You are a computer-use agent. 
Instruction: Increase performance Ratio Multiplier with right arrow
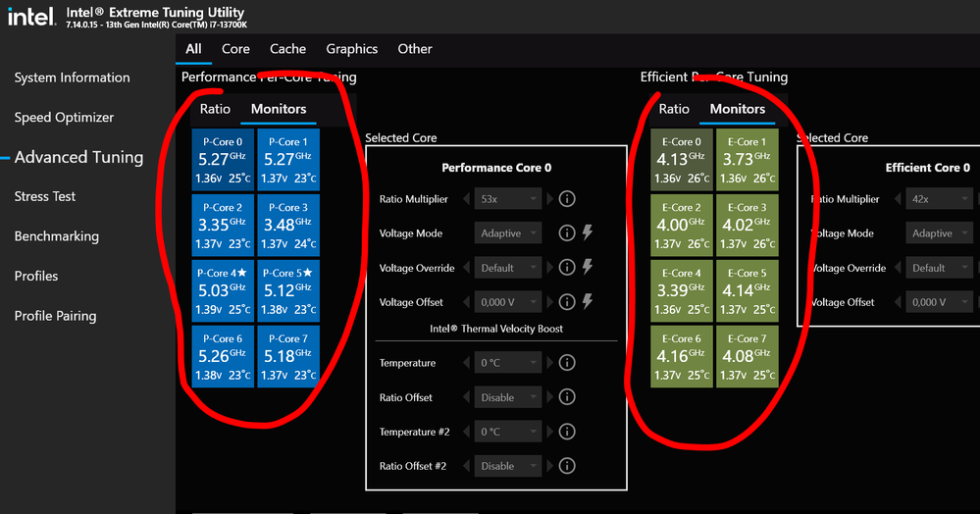[x=550, y=199]
